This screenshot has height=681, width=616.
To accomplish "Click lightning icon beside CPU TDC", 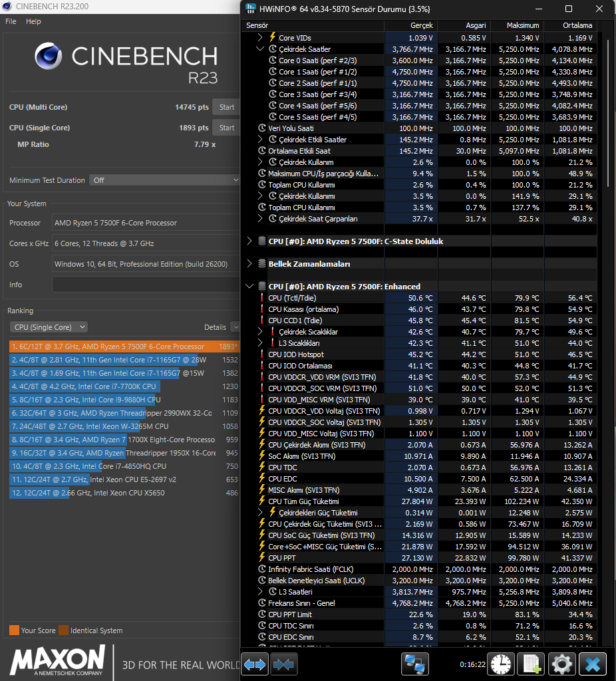I will pyautogui.click(x=262, y=467).
